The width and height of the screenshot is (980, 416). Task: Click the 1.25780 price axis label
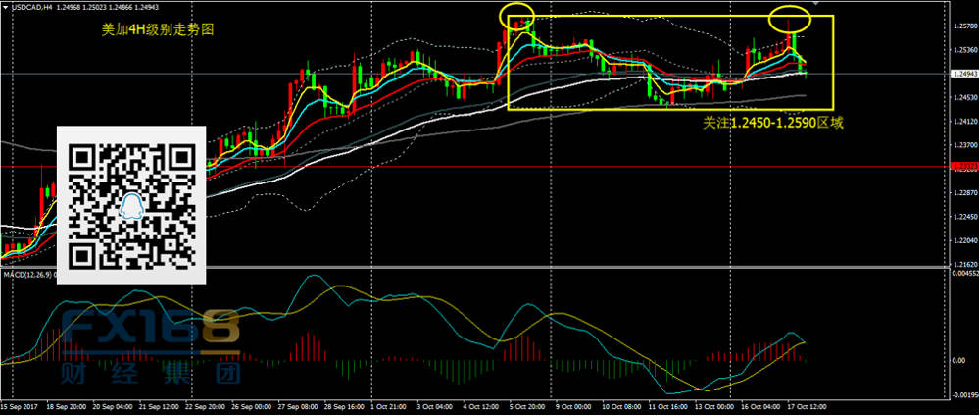click(963, 26)
